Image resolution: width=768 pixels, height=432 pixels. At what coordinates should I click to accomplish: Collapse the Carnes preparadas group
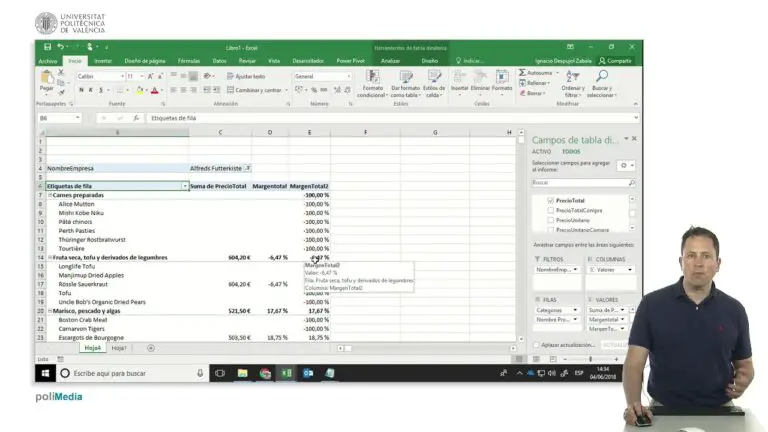49,195
